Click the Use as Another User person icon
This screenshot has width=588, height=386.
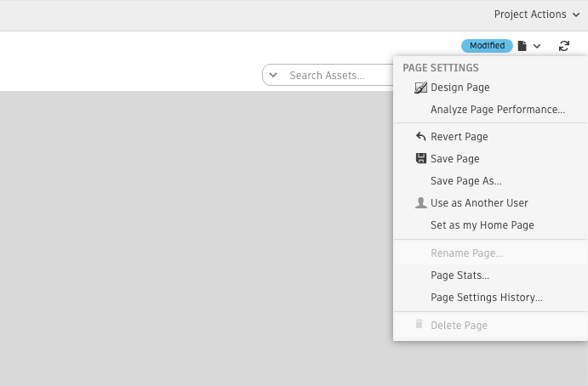click(420, 202)
